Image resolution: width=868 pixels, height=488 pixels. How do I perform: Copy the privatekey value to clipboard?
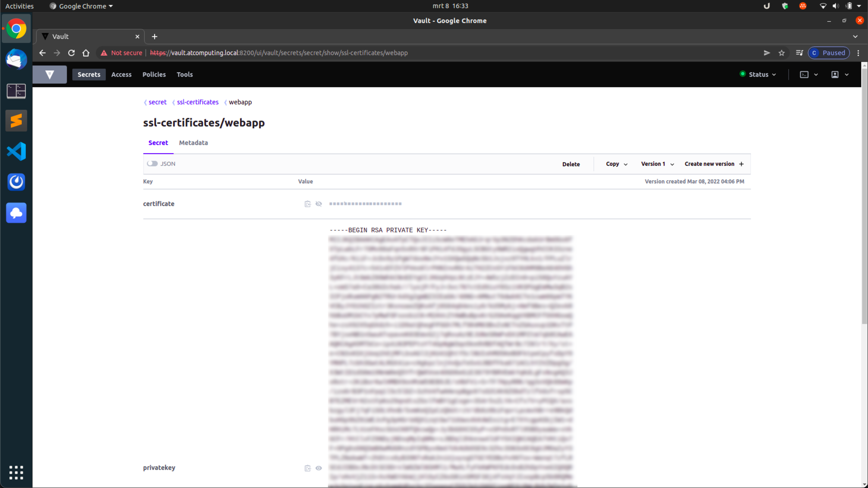pyautogui.click(x=307, y=468)
